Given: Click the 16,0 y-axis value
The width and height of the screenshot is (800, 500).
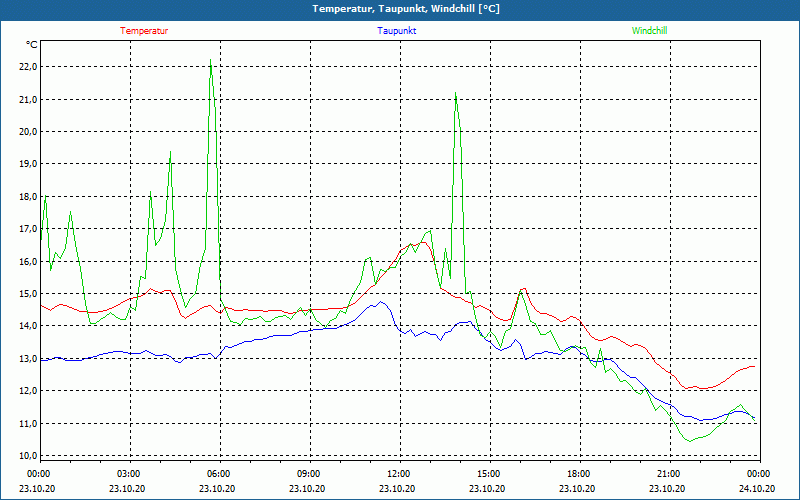Looking at the screenshot, I should [x=28, y=261].
